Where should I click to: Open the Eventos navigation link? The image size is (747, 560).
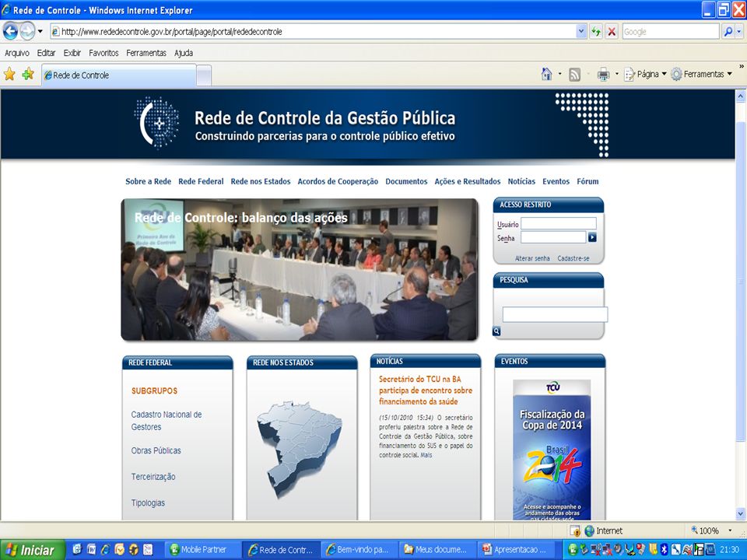pyautogui.click(x=556, y=181)
